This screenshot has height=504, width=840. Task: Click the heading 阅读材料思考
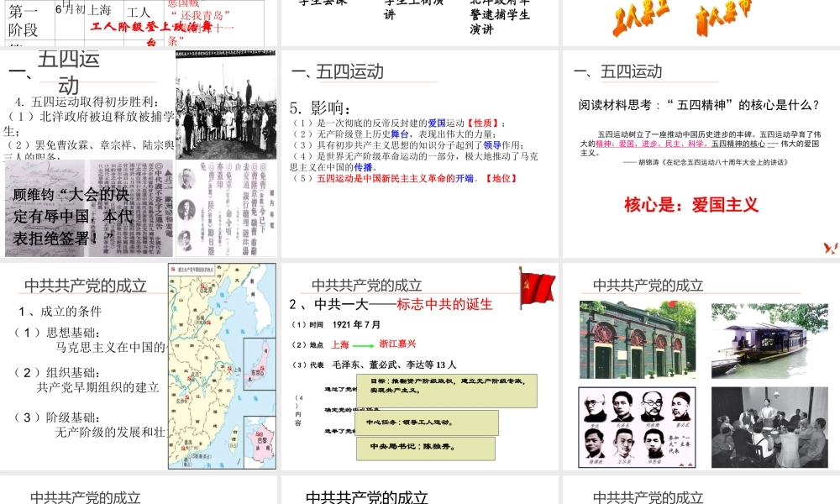tap(699, 105)
